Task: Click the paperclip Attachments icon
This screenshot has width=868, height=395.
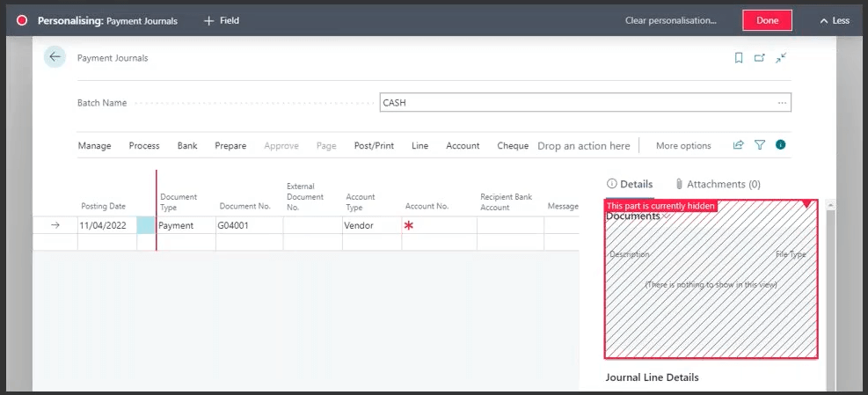Action: coord(680,185)
